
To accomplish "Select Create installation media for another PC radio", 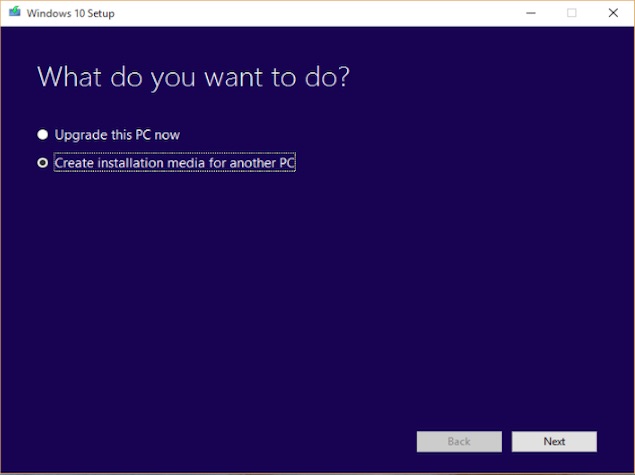I will point(43,163).
